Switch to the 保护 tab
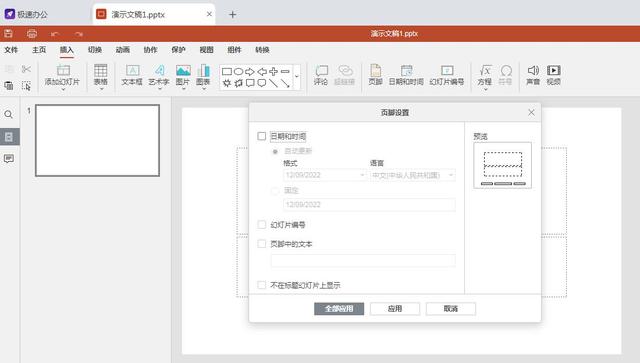 click(178, 50)
